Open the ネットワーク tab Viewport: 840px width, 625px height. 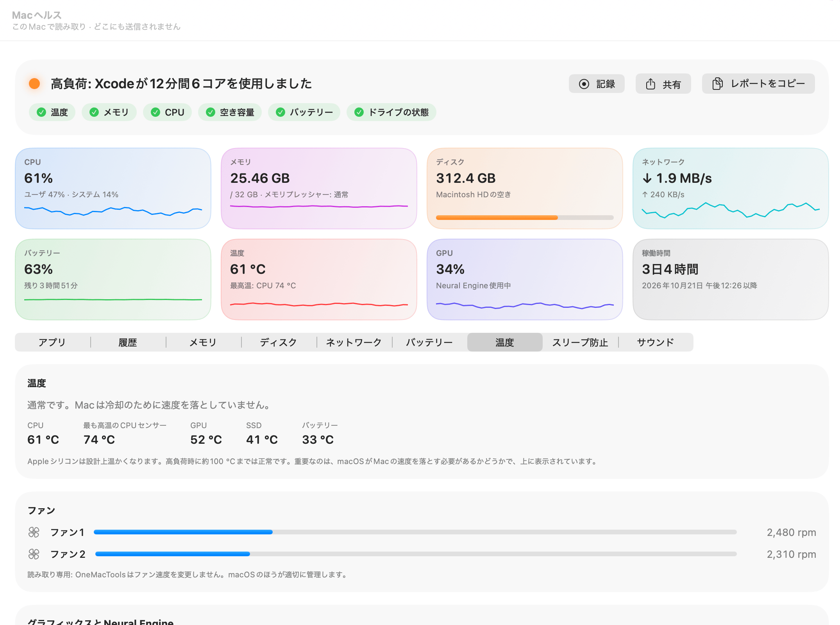(x=354, y=343)
